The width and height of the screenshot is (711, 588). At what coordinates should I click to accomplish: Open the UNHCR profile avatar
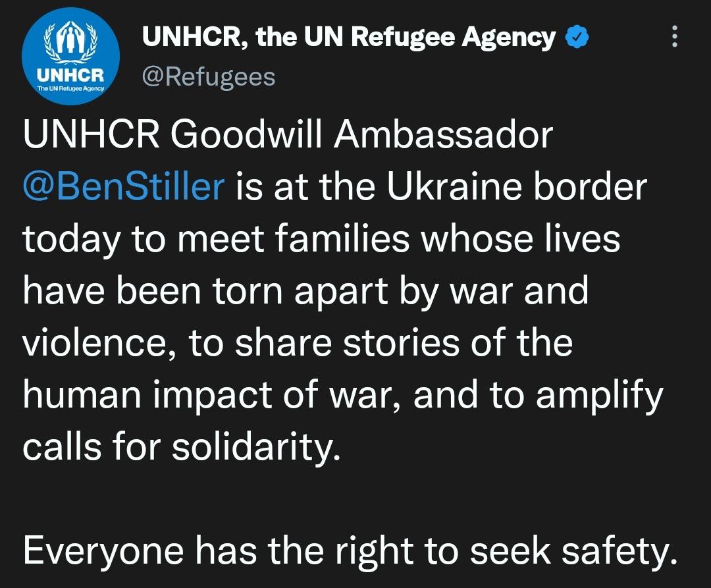pos(70,56)
